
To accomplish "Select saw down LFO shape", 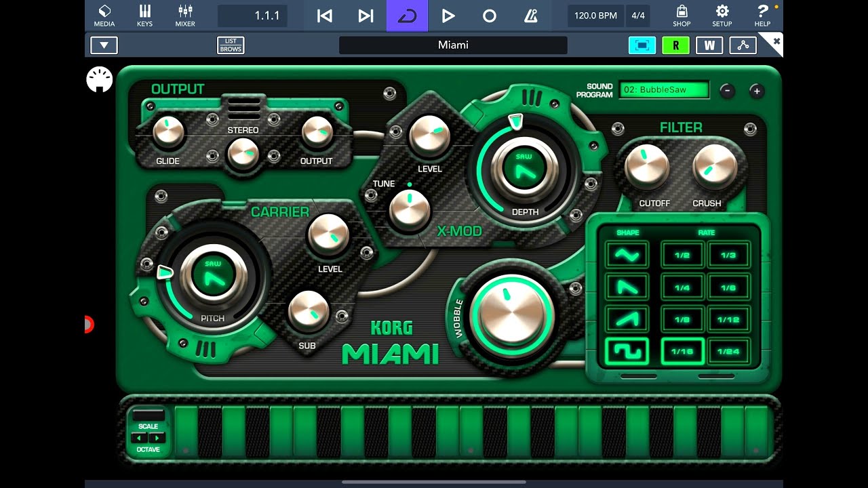I will (627, 287).
